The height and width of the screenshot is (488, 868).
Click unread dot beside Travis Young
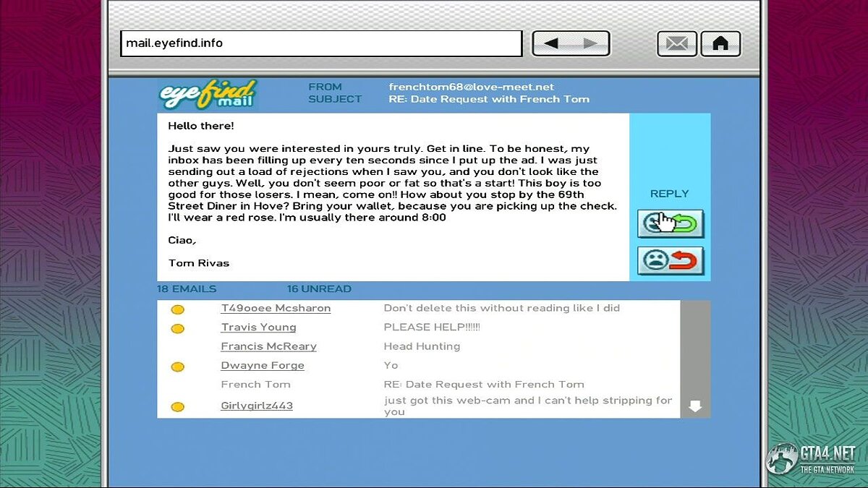click(177, 329)
